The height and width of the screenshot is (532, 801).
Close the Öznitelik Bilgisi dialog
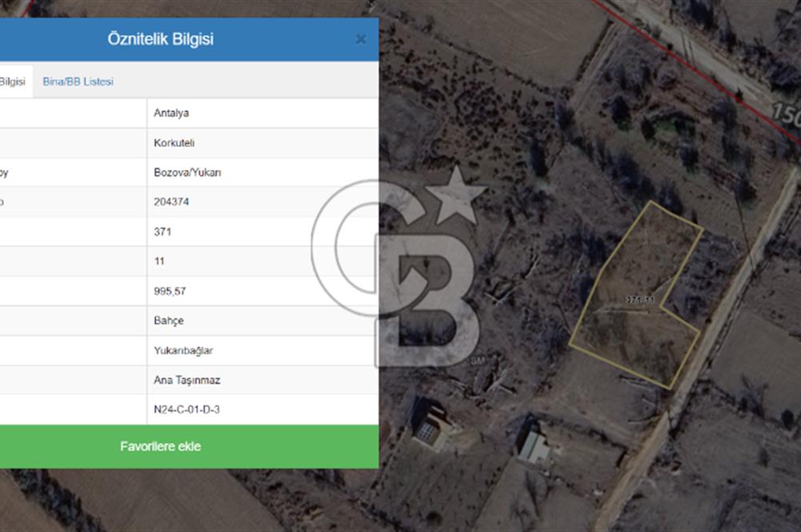pos(360,39)
